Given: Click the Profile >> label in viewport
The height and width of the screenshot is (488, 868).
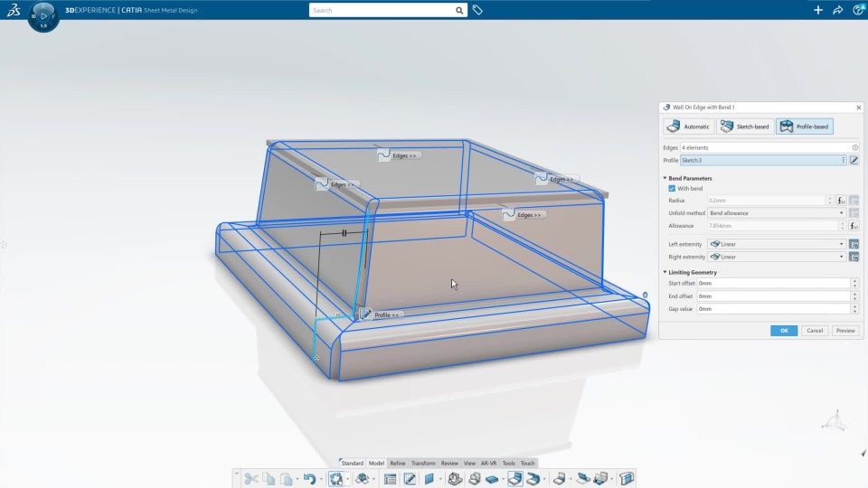Looking at the screenshot, I should [386, 314].
